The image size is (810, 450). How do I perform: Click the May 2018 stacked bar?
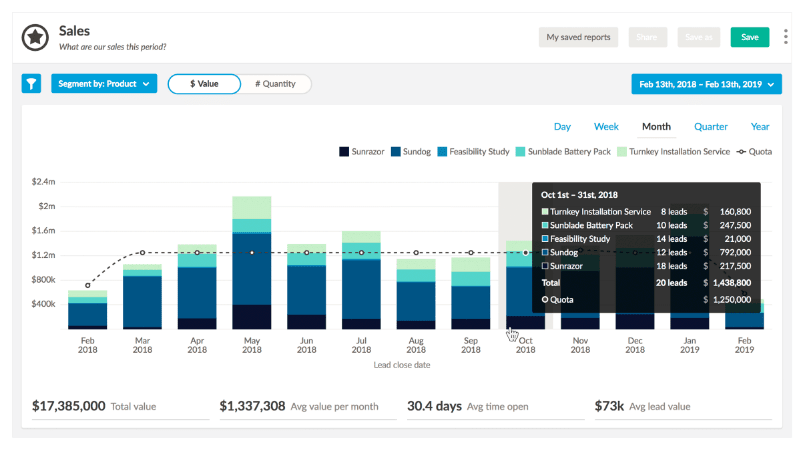(x=252, y=262)
